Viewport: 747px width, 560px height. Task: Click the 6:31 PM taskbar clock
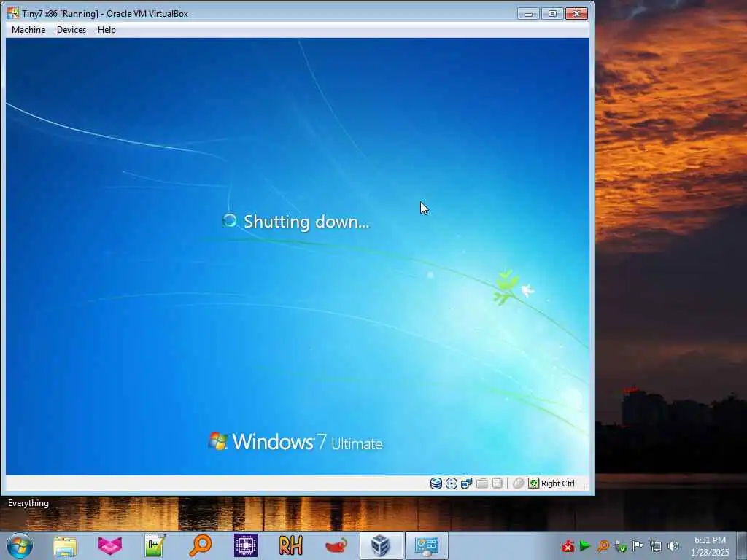(x=710, y=546)
